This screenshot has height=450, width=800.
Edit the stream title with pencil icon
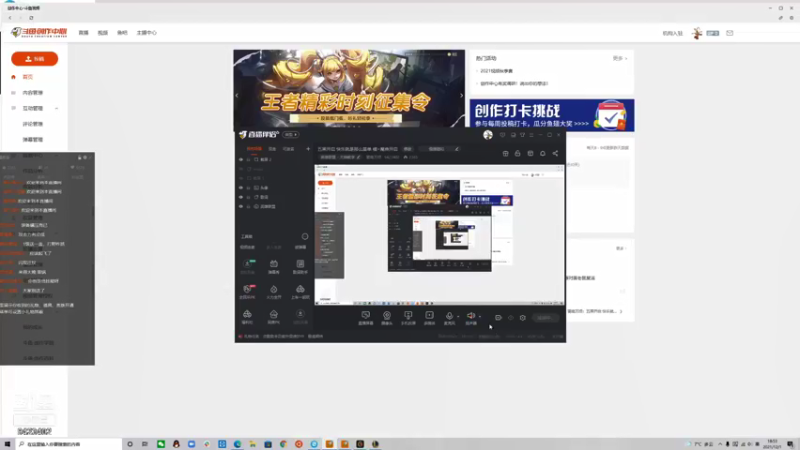coord(457,149)
